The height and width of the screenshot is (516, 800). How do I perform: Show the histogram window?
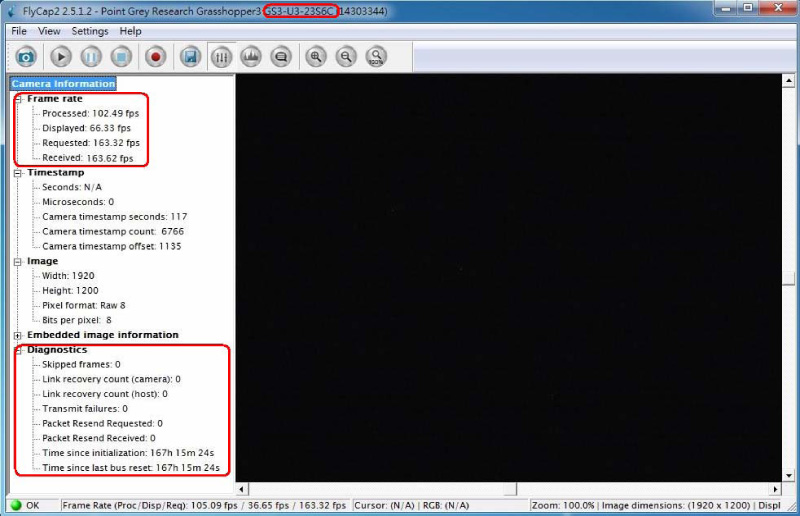tap(251, 57)
